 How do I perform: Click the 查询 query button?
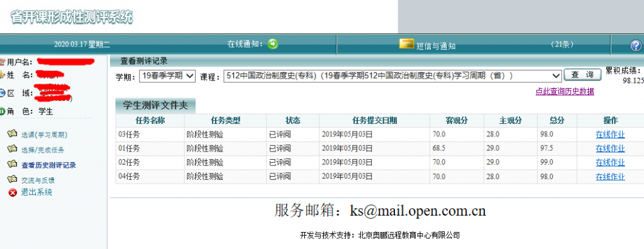pos(582,75)
